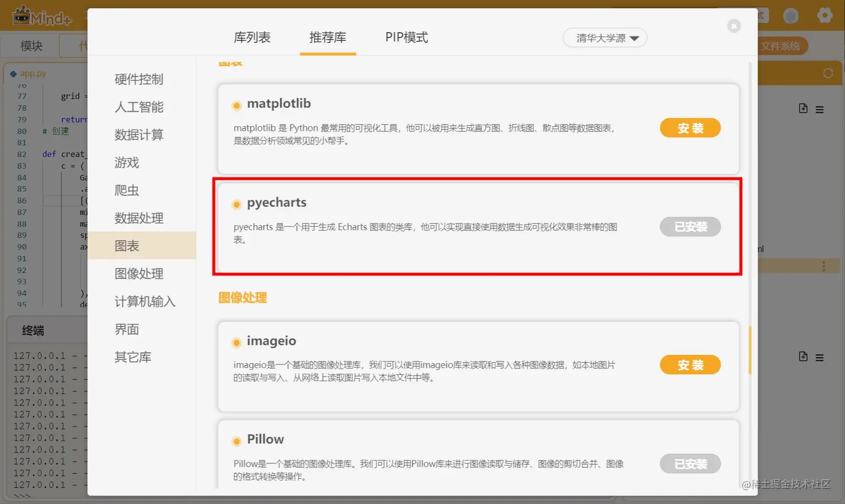Click the pyecharts library title
The height and width of the screenshot is (504, 845).
(x=277, y=202)
